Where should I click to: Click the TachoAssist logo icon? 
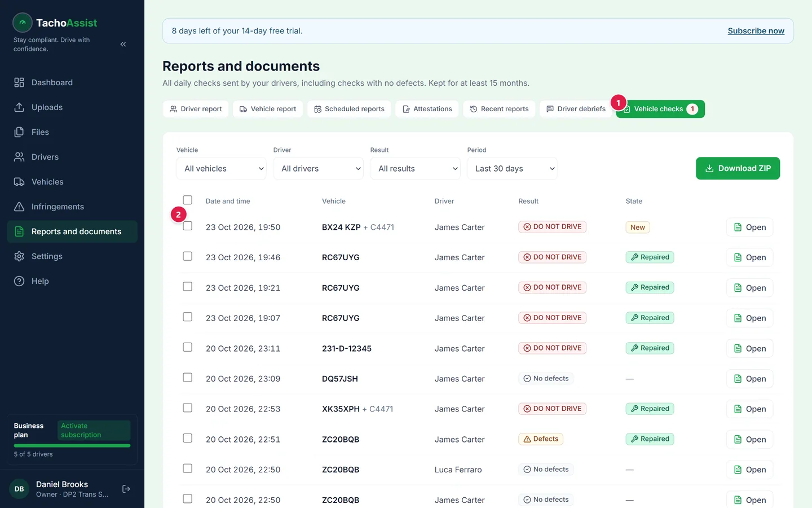tap(23, 23)
